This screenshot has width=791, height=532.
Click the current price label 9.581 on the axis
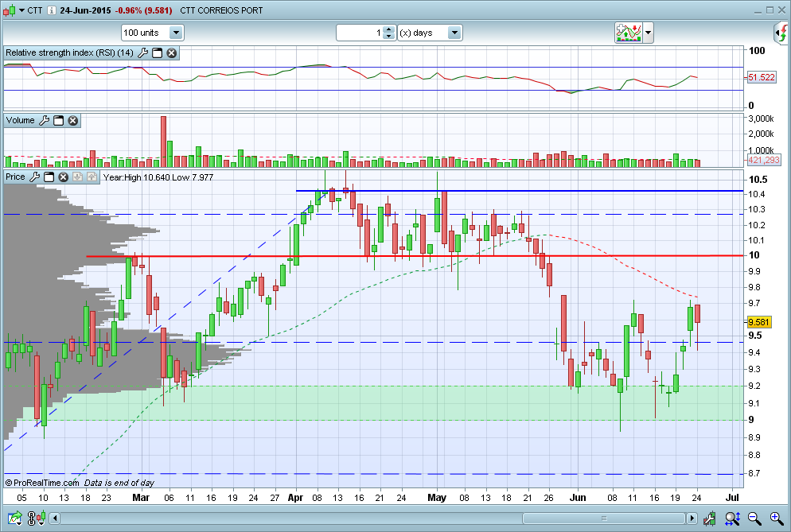[x=758, y=322]
